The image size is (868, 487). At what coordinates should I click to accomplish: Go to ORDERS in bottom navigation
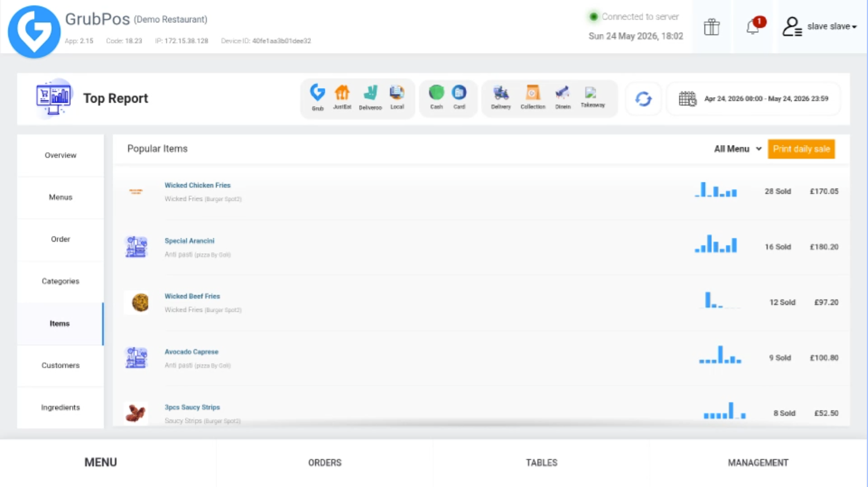pos(325,462)
